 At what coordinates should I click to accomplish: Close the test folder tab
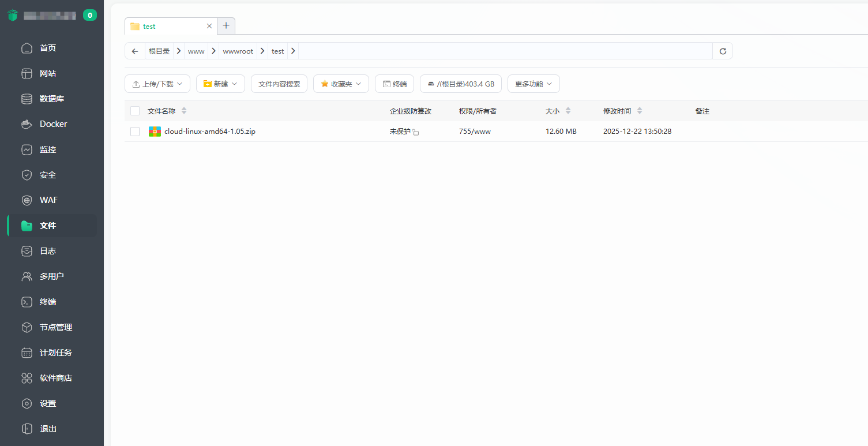tap(209, 26)
